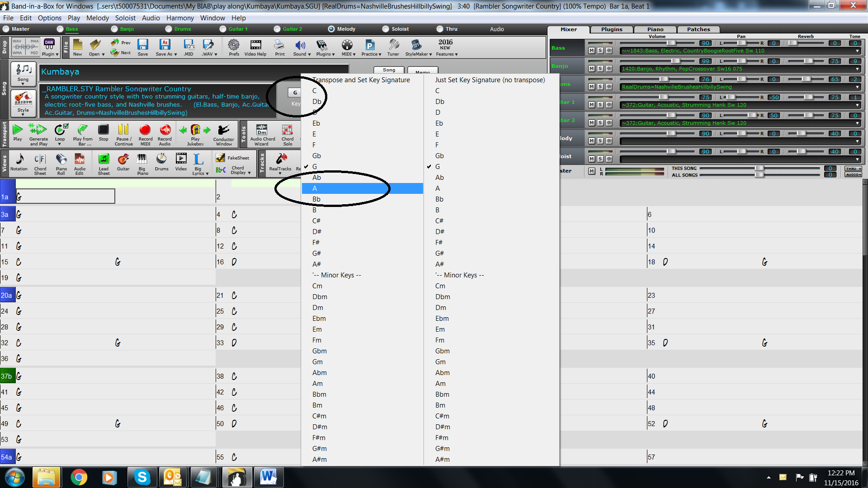Launch Audio Chord Wizard
The image size is (868, 488).
(x=262, y=135)
